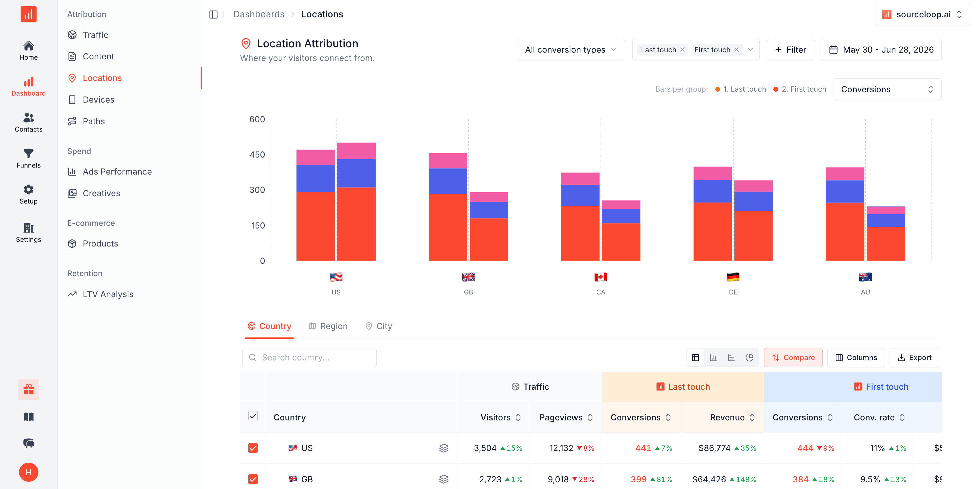Click the Last touch column group header
Viewport: 980px width, 489px height.
coord(683,387)
